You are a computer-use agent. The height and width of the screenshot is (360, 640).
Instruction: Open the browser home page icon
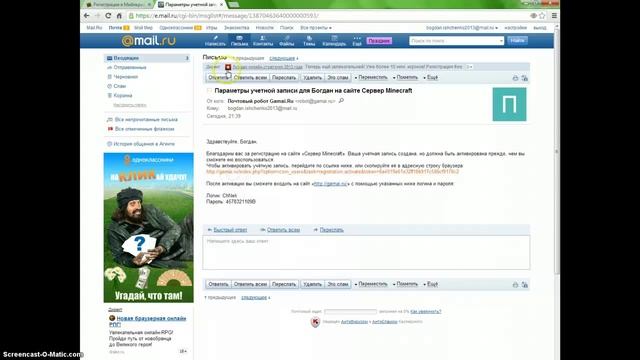pyautogui.click(x=119, y=16)
